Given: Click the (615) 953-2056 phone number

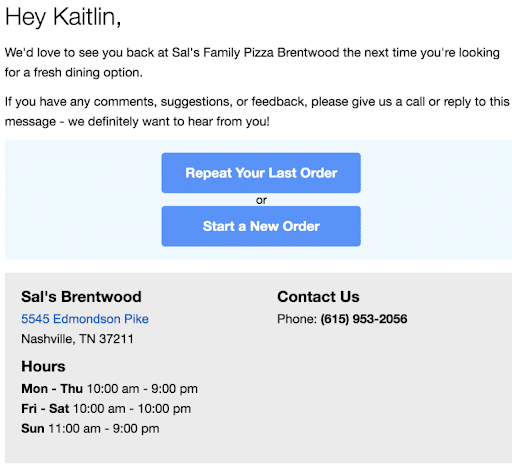Looking at the screenshot, I should click(x=364, y=319).
